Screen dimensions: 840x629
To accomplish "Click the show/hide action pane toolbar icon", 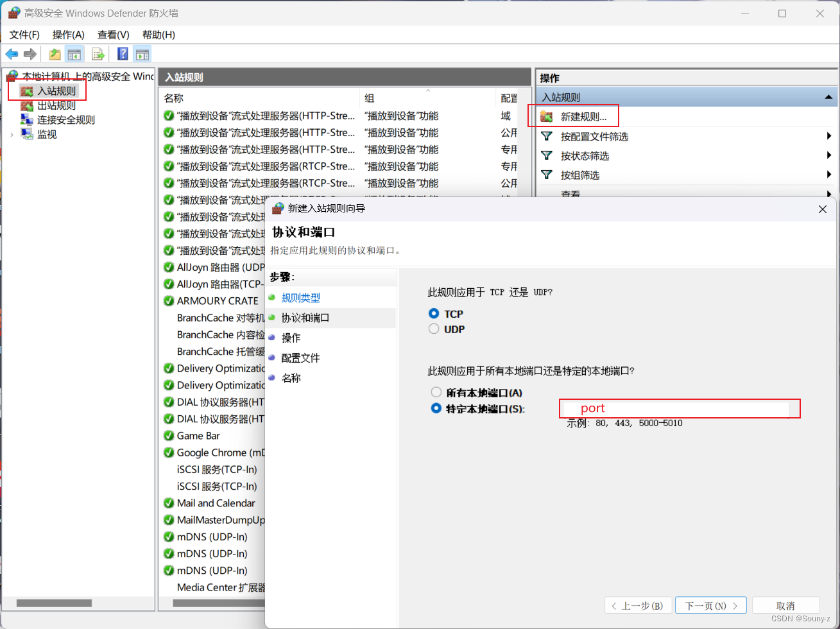I will 142,54.
